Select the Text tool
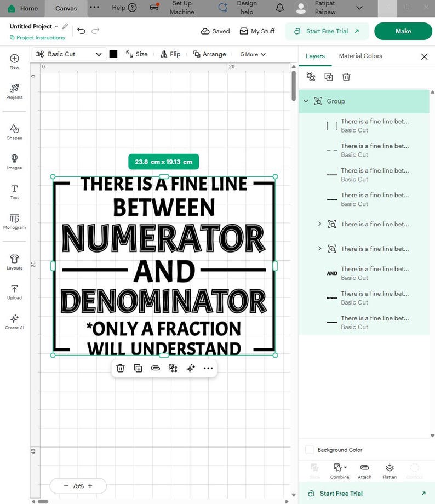The width and height of the screenshot is (435, 504). tap(14, 192)
